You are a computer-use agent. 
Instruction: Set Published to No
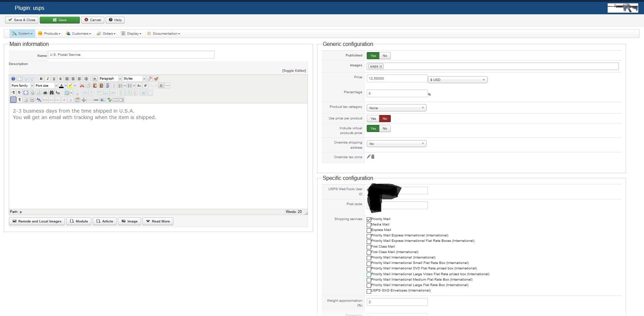tap(385, 56)
